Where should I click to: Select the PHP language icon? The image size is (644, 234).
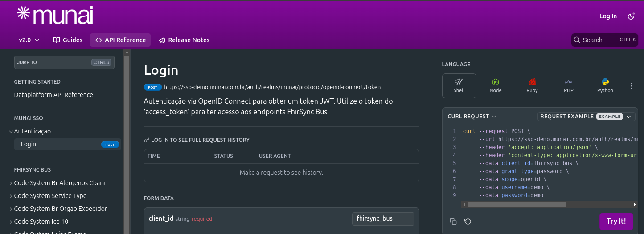pyautogui.click(x=569, y=86)
